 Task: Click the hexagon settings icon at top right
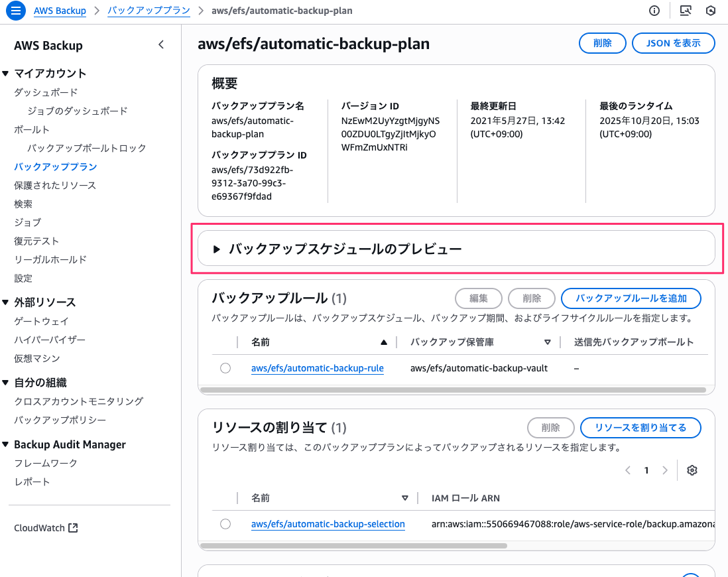(711, 11)
